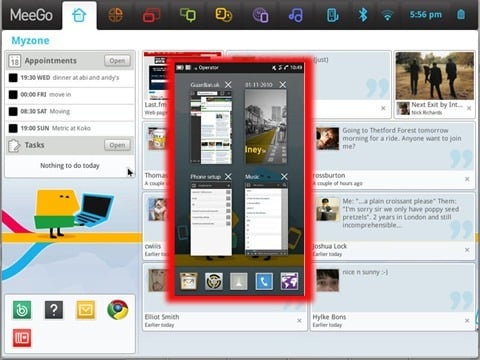480x360 pixels.
Task: Open the phone's blue dialer icon
Action: pyautogui.click(x=264, y=281)
